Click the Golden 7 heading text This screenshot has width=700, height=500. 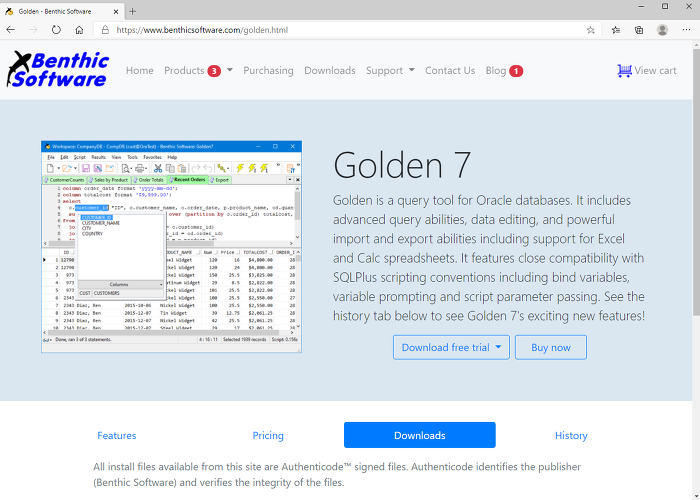(402, 165)
